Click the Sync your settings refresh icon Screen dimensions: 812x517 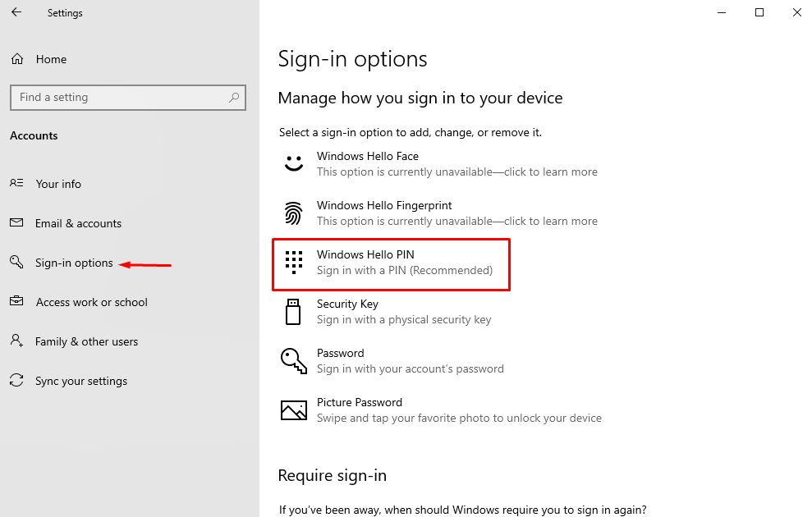pyautogui.click(x=16, y=380)
